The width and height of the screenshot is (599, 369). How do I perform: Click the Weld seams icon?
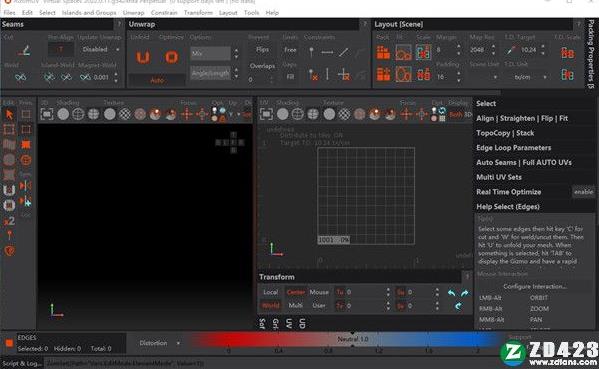point(20,77)
